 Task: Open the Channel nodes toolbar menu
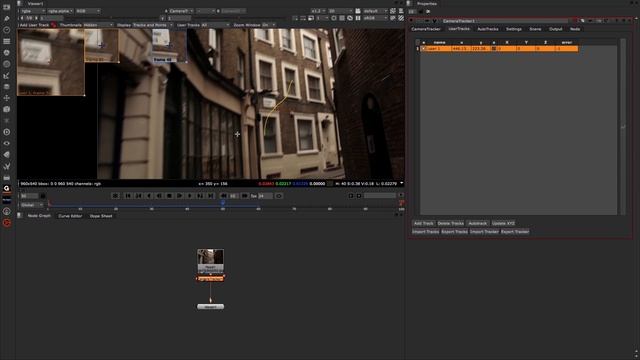7,41
